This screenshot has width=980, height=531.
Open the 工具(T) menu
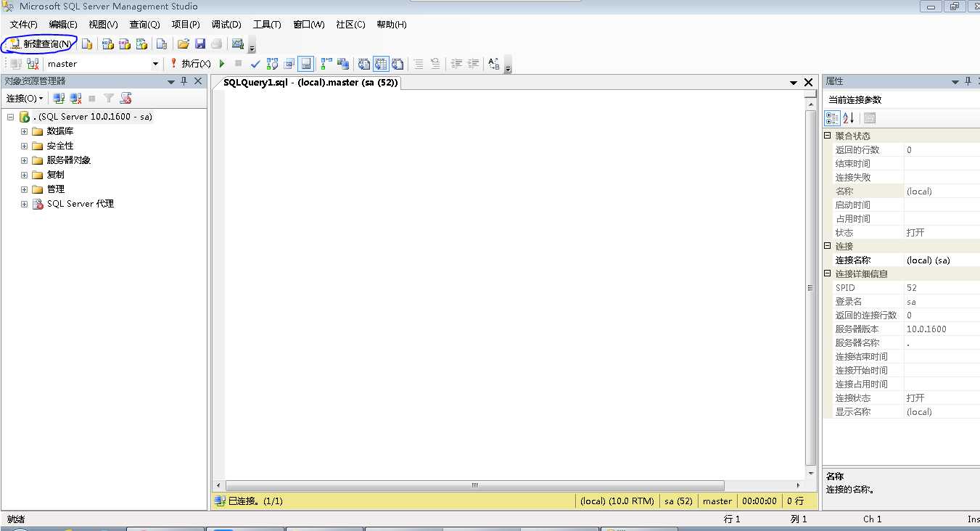coord(267,25)
